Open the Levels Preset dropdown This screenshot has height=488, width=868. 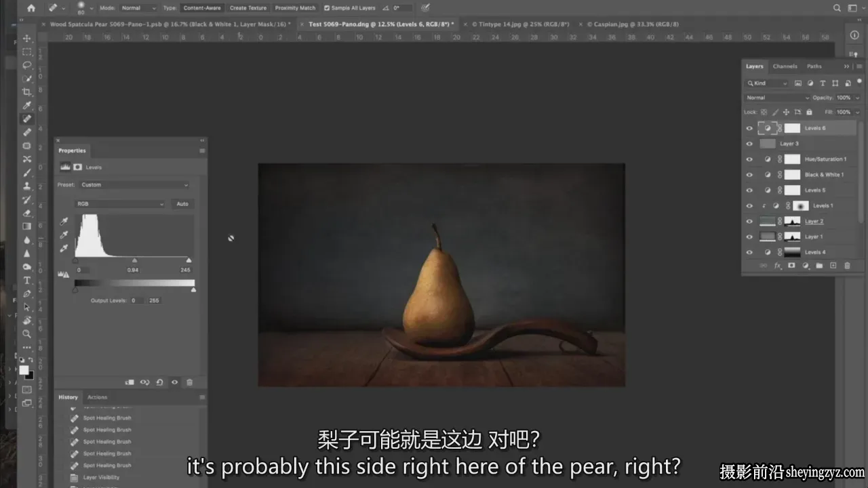coord(134,184)
